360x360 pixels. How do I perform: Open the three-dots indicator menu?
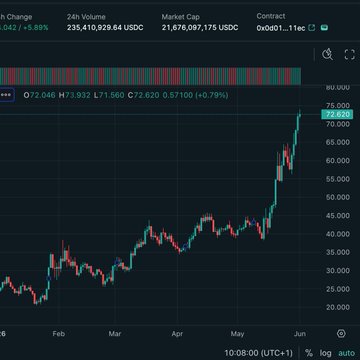tap(7, 95)
